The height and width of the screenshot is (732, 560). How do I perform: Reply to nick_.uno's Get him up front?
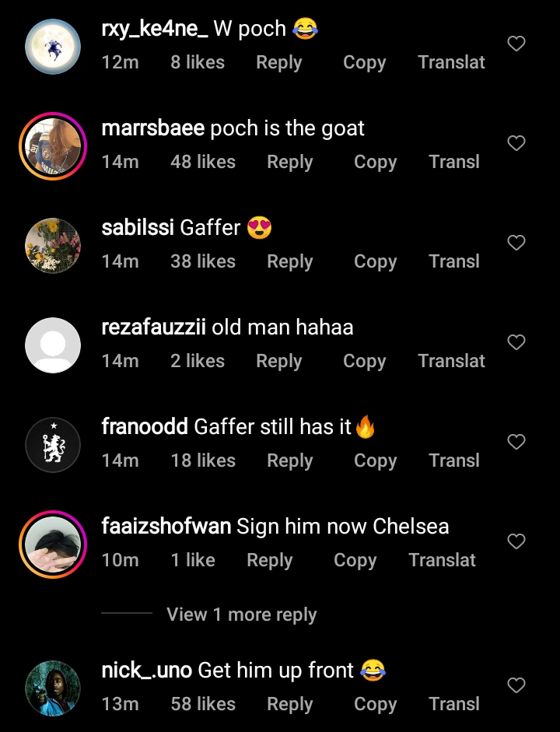pyautogui.click(x=290, y=704)
